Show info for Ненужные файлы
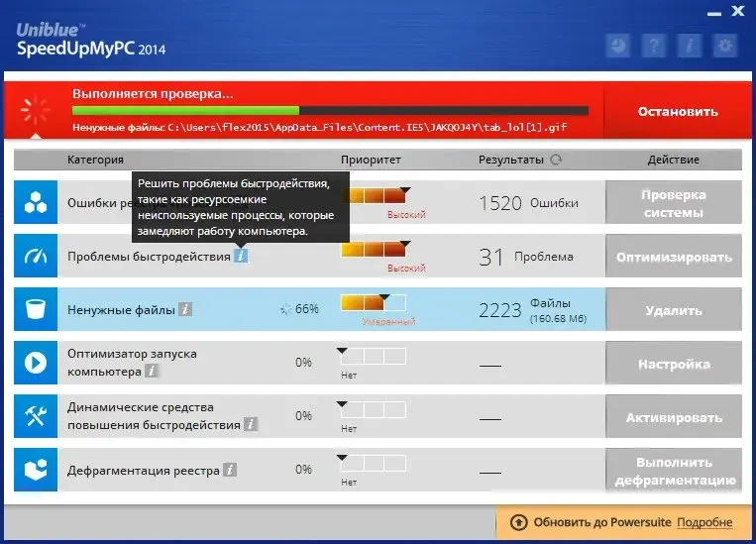Viewport: 756px width, 544px height. coord(185,309)
